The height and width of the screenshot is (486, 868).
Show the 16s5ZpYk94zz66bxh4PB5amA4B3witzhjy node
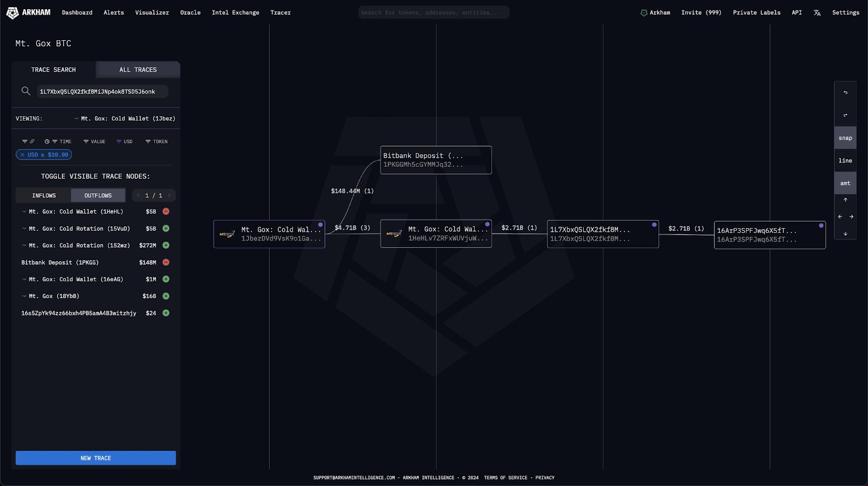point(166,313)
